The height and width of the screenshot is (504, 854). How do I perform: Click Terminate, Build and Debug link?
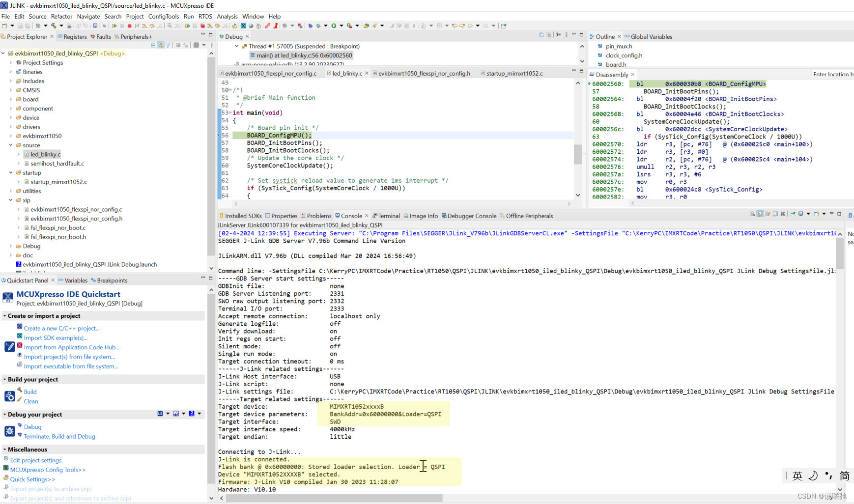(59, 436)
